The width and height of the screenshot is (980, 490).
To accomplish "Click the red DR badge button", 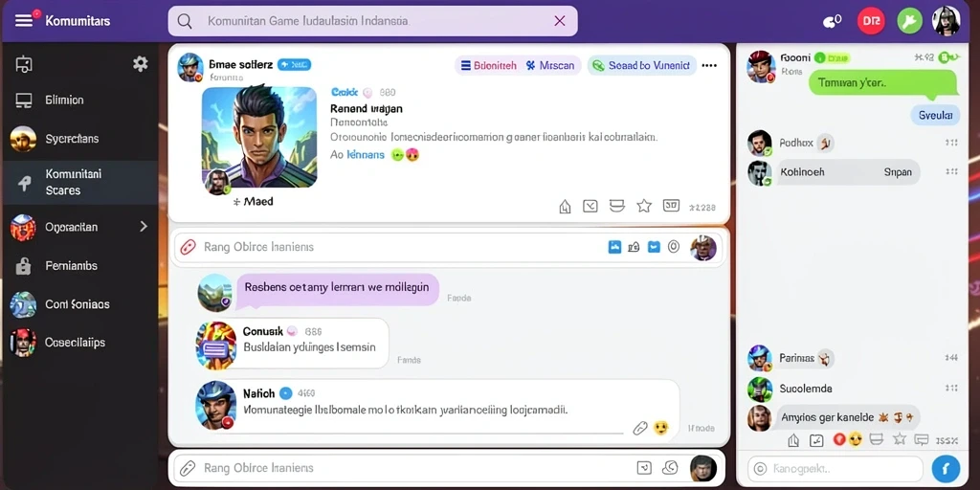I will [871, 21].
